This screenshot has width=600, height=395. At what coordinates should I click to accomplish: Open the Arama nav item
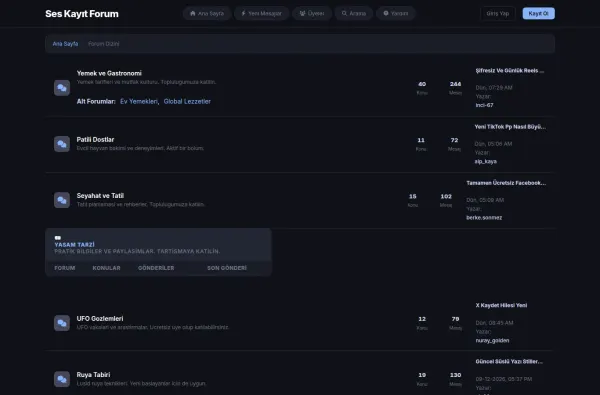click(354, 13)
